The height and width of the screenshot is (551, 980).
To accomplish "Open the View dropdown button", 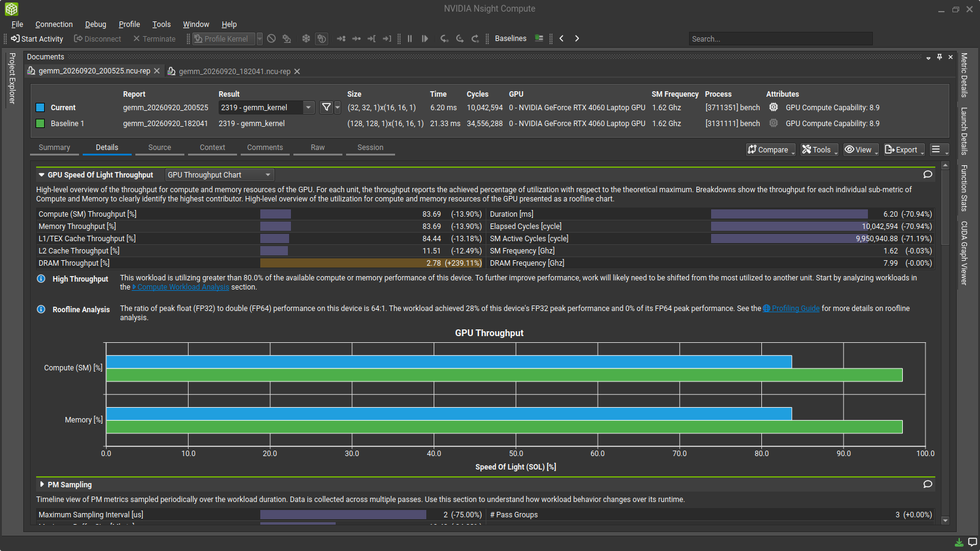I will pyautogui.click(x=861, y=149).
